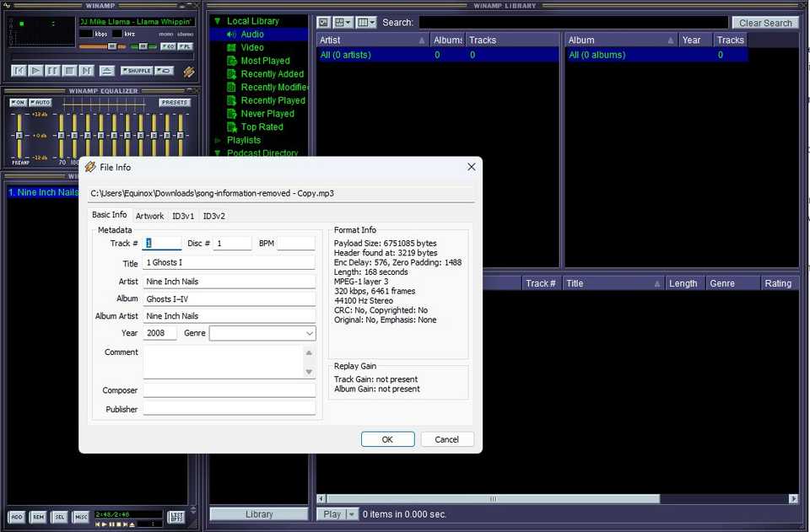Click the library horizontal scrollbar thumb
Image resolution: width=810 pixels, height=532 pixels.
[493, 498]
